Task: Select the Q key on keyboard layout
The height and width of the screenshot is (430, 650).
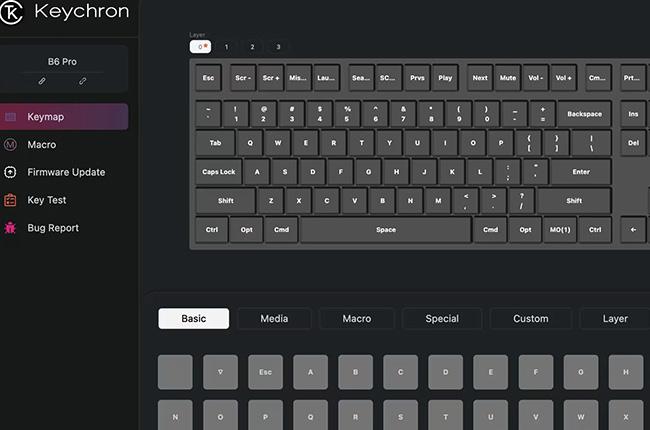Action: pos(250,143)
